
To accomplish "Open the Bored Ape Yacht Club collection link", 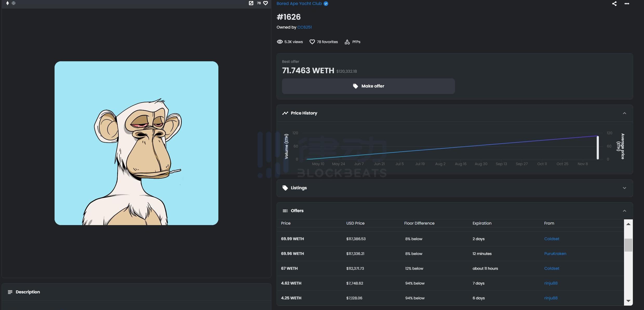I will coord(299,3).
